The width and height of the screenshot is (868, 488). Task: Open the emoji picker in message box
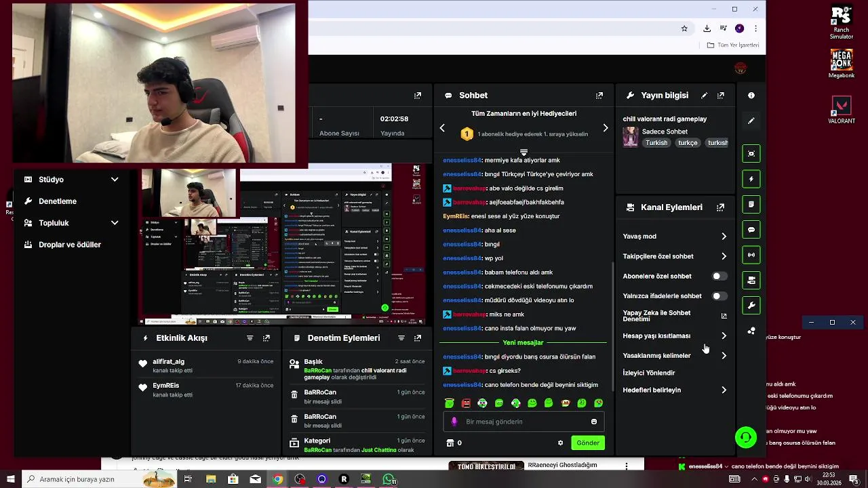[594, 422]
